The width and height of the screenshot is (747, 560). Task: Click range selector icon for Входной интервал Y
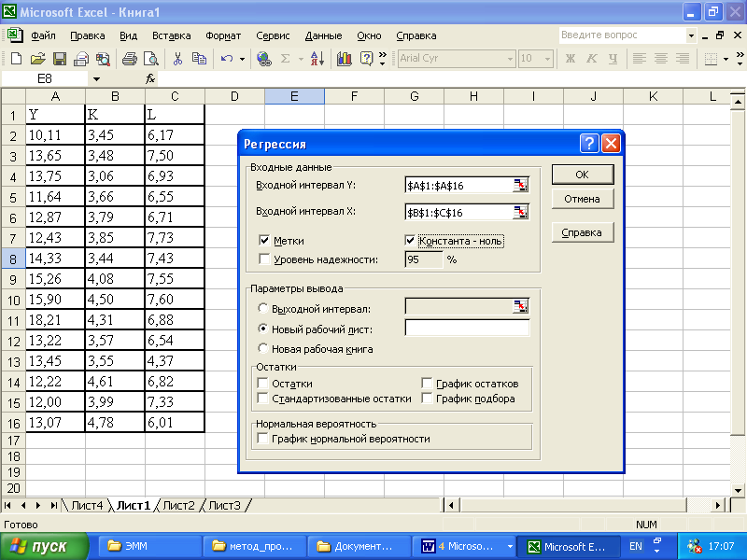521,185
